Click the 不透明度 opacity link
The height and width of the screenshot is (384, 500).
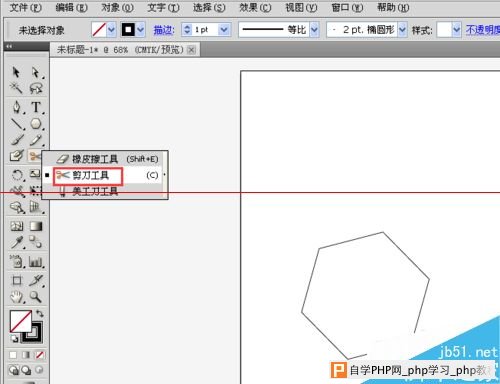tap(483, 30)
